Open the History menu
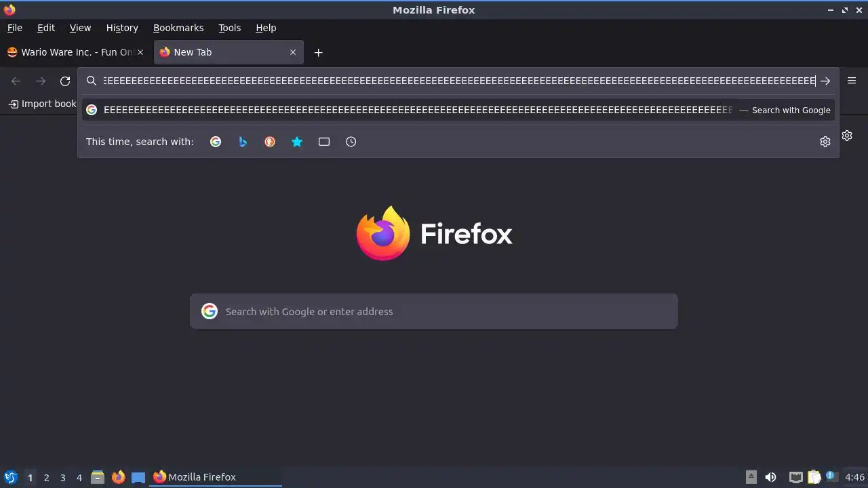The image size is (868, 488). click(122, 28)
